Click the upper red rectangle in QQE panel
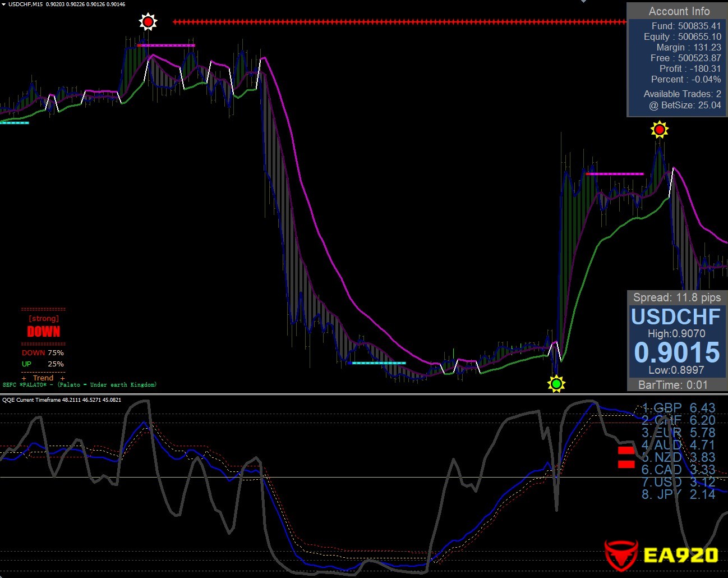The width and height of the screenshot is (728, 578). pos(626,450)
